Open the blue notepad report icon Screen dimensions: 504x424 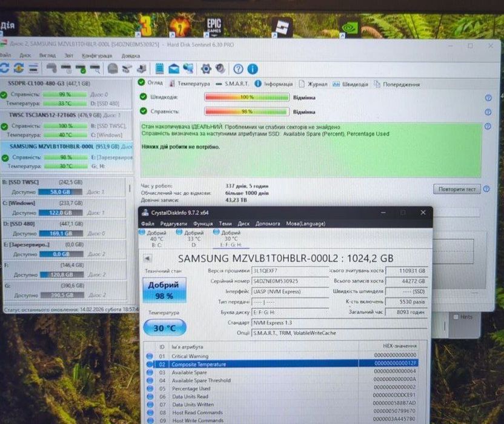[x=159, y=68]
